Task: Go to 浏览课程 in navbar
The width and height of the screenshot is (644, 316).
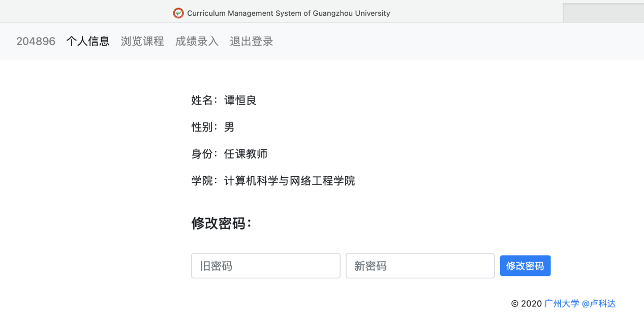Action: [142, 41]
